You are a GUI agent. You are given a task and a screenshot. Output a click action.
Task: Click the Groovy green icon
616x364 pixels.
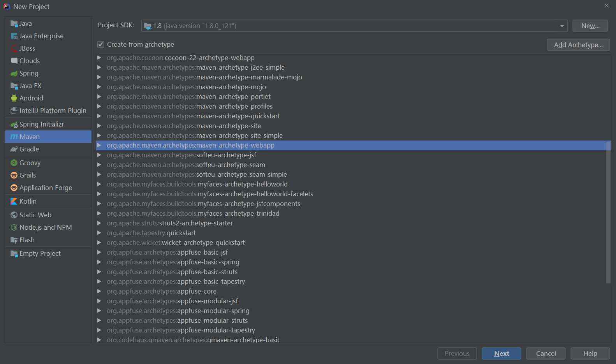pos(14,163)
